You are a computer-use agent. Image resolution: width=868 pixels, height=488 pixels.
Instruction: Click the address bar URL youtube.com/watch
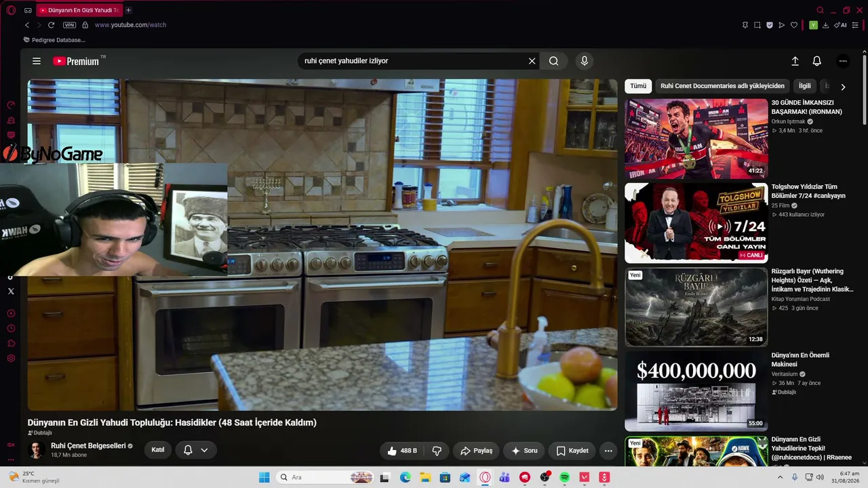click(x=130, y=25)
